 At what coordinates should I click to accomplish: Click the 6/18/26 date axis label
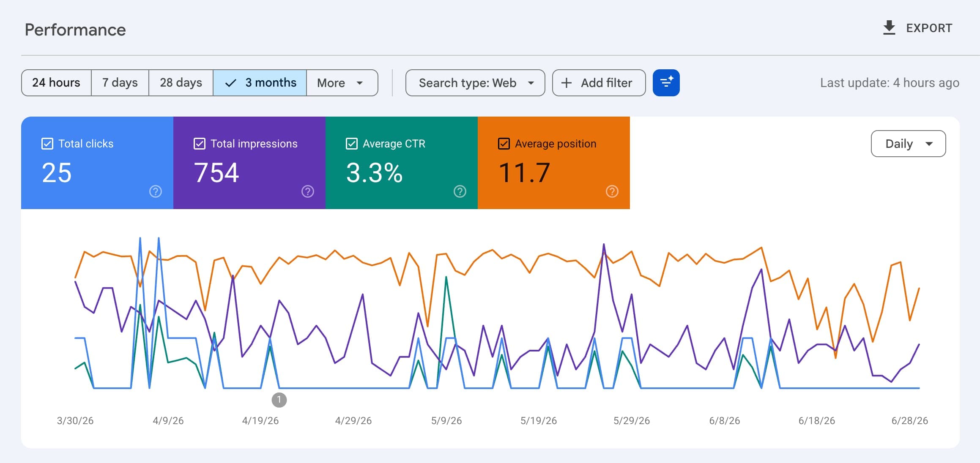[817, 421]
